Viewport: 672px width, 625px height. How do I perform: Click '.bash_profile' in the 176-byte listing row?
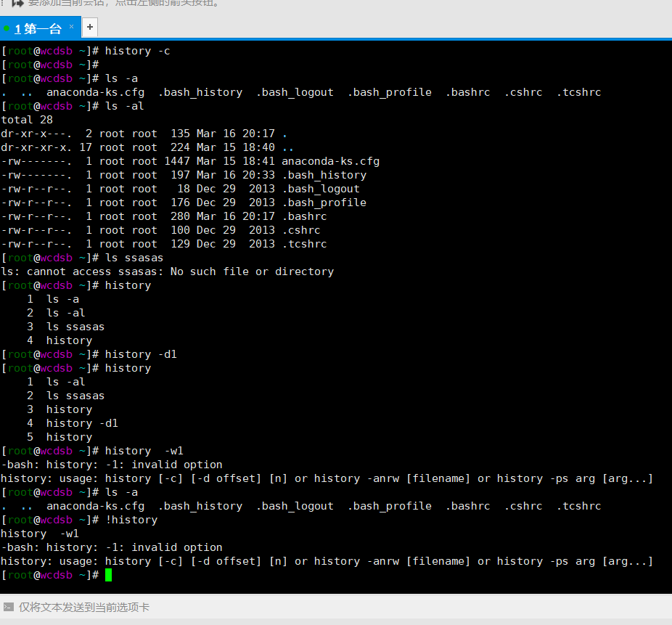point(324,203)
